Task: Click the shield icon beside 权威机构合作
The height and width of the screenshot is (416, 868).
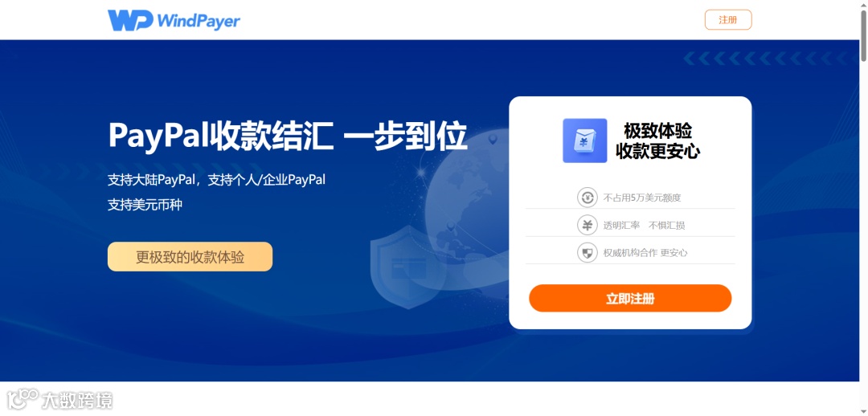Action: pos(588,252)
